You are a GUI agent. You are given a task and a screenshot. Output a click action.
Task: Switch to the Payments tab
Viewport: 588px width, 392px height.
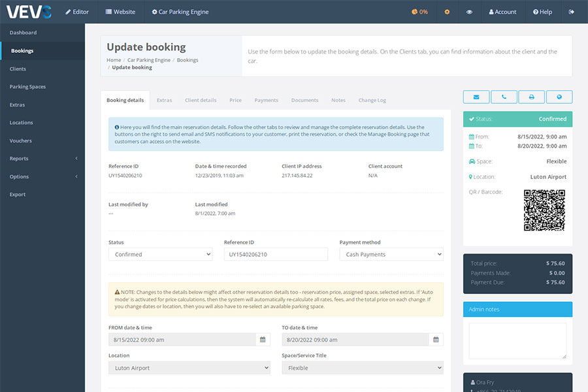pos(267,100)
